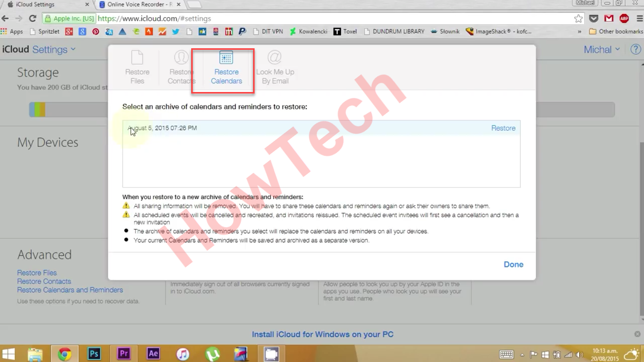Open the DUNDRUM LIBRARY bookmark
644x362 pixels.
click(393, 31)
